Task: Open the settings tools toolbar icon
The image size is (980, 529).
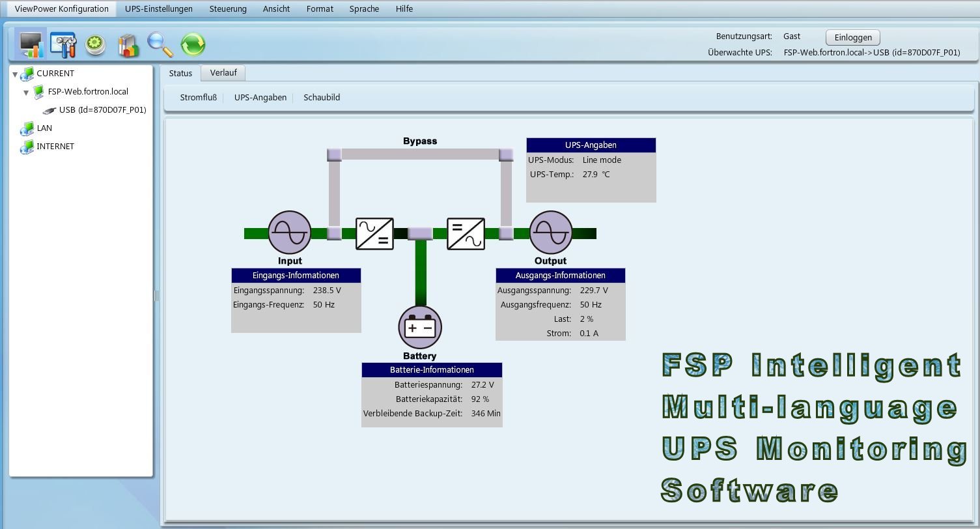Action: 63,44
